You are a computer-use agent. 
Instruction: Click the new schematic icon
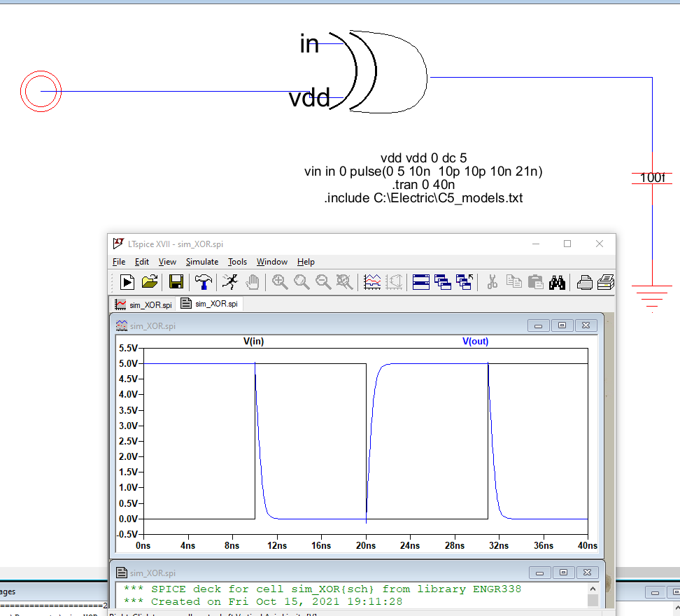[x=127, y=282]
